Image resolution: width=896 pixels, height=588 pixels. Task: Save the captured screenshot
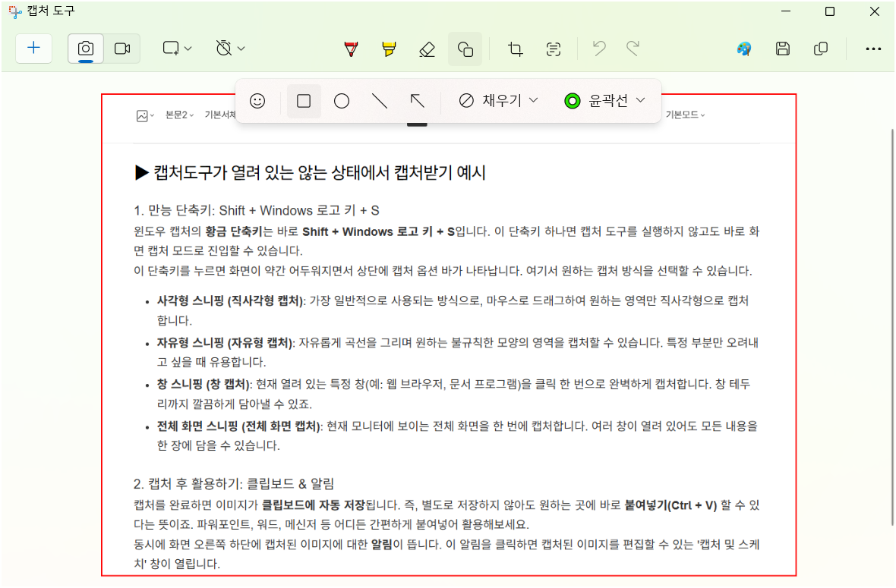click(782, 49)
